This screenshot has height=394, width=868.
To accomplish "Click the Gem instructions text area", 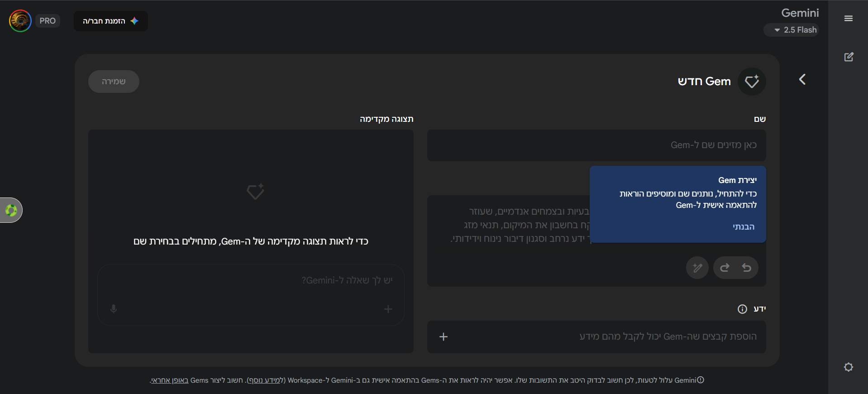I will [x=596, y=241].
